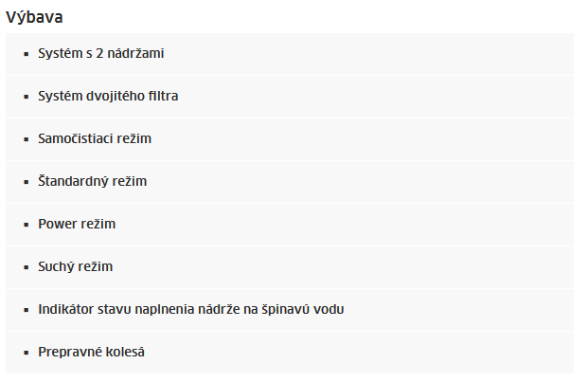Click the 'Suchý režim' entry
The image size is (588, 382).
pyautogui.click(x=290, y=267)
